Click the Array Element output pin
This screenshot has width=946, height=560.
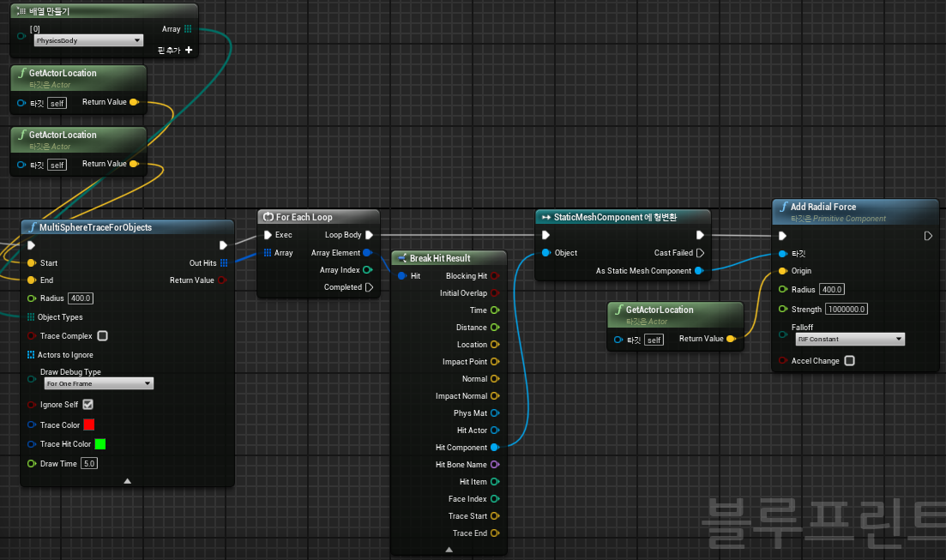tap(367, 253)
